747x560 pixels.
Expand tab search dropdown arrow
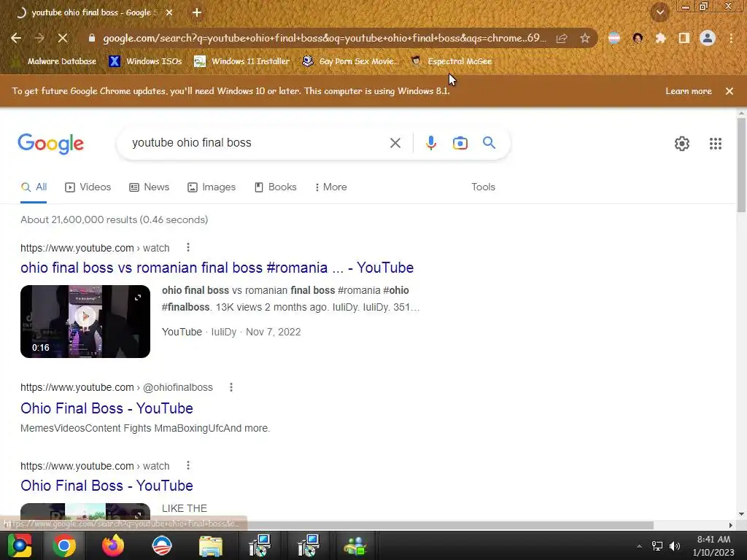[x=660, y=12]
